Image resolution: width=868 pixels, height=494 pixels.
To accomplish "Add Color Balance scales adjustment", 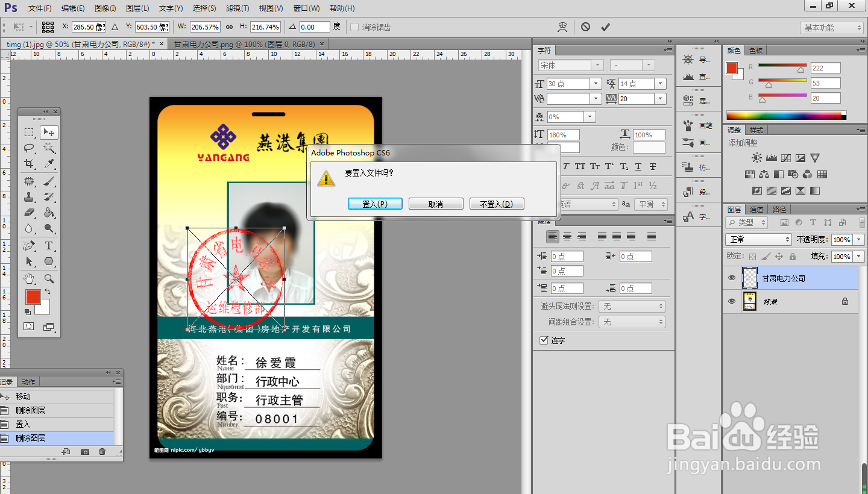I will click(x=764, y=174).
